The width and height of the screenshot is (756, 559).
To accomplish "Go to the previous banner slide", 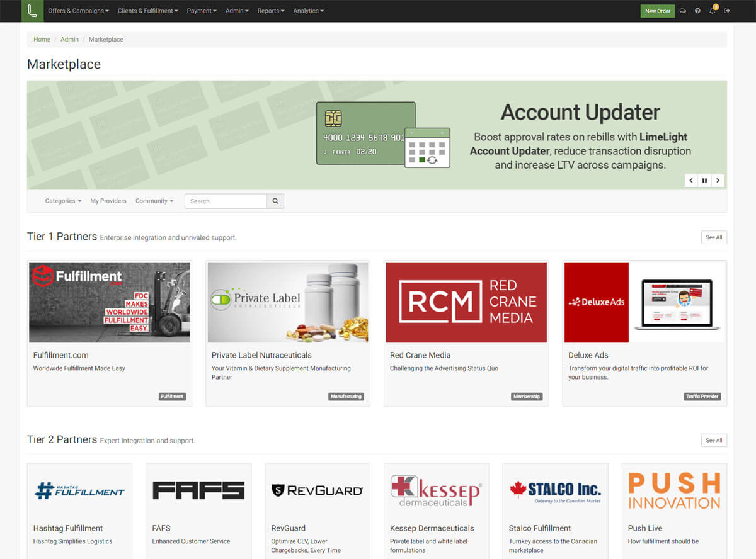I will coord(691,181).
